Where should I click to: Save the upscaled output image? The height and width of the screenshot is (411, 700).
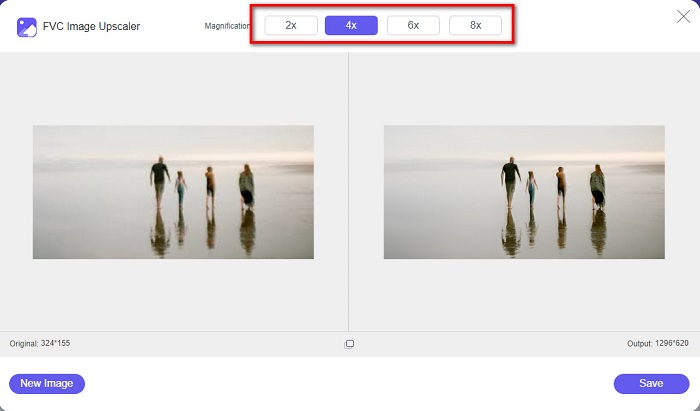pyautogui.click(x=651, y=383)
